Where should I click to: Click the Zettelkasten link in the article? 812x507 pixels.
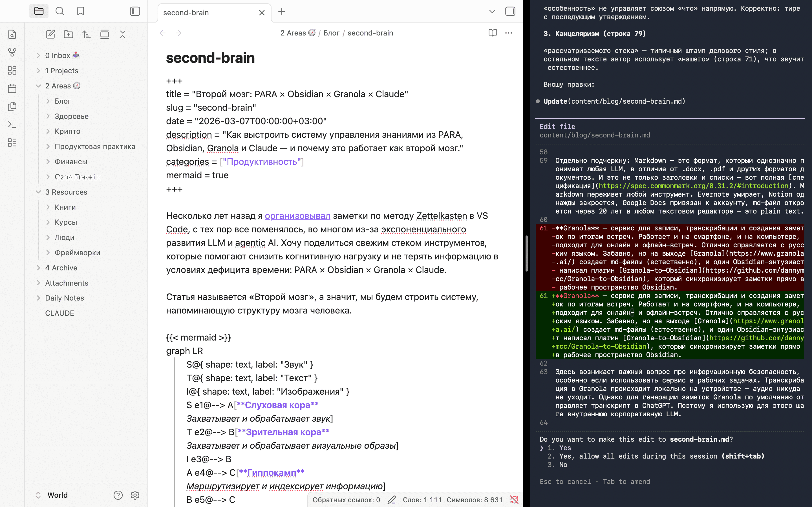(441, 215)
